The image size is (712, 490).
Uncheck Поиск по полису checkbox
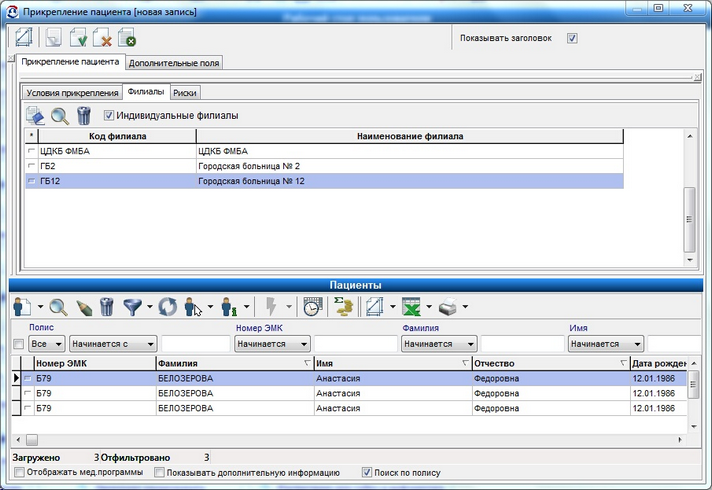tap(367, 472)
